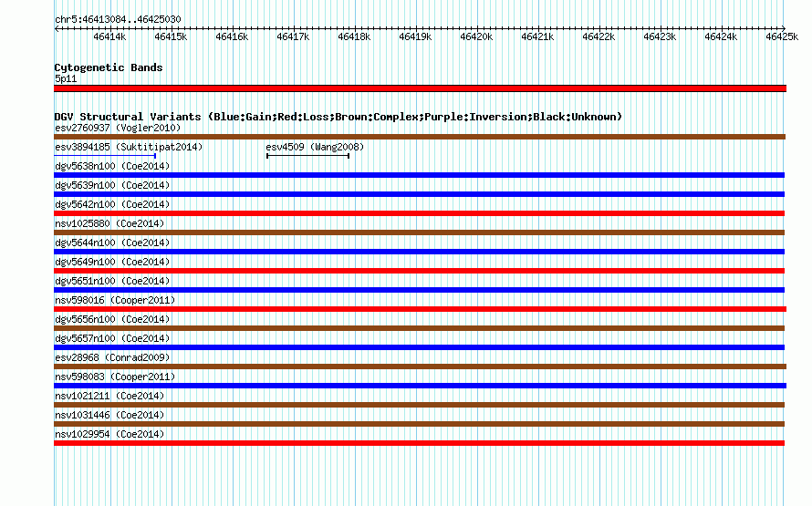Open the esv28968 (Conrad2009) label
The width and height of the screenshot is (812, 506).
(112, 357)
